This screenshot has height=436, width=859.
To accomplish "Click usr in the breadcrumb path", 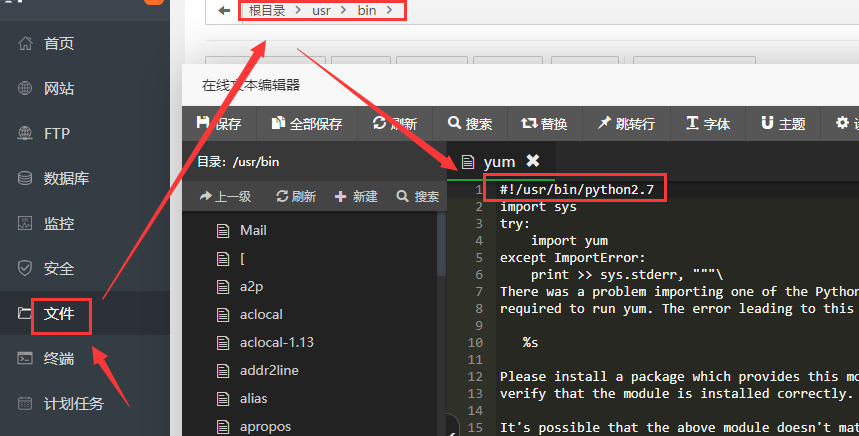I will click(321, 10).
